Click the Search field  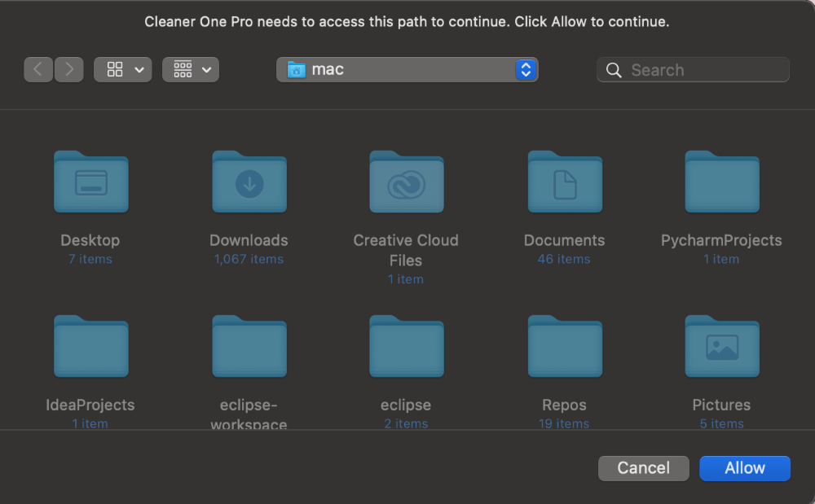coord(693,69)
